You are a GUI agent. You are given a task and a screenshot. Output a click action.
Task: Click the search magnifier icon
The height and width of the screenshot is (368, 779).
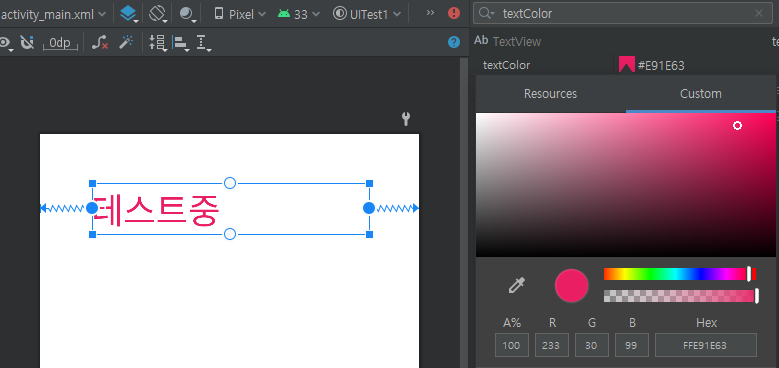(x=487, y=13)
